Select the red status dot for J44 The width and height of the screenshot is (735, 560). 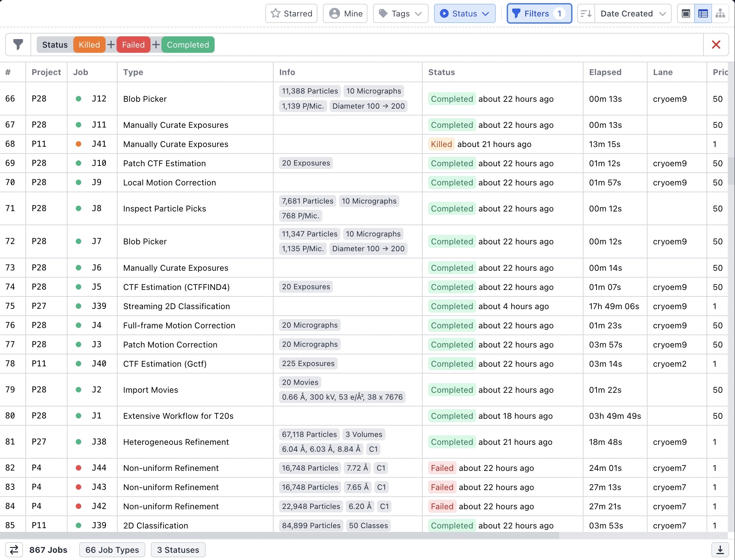[x=79, y=468]
